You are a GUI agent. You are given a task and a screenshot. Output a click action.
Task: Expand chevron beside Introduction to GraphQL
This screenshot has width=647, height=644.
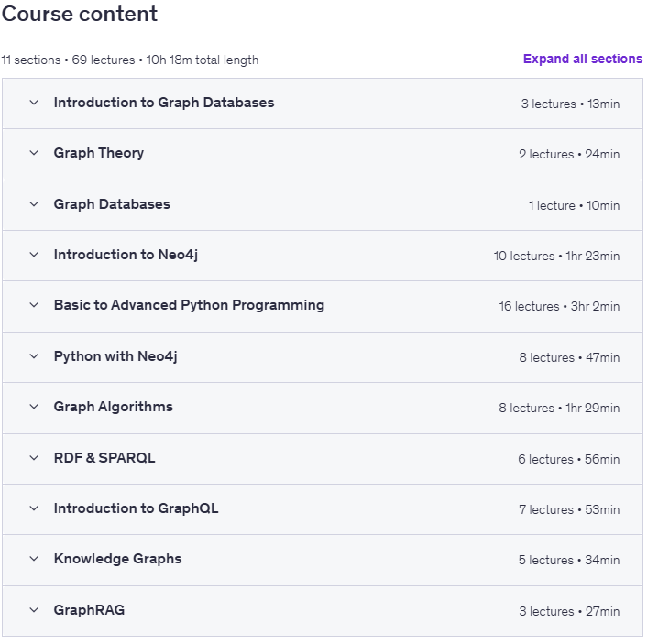pyautogui.click(x=34, y=508)
